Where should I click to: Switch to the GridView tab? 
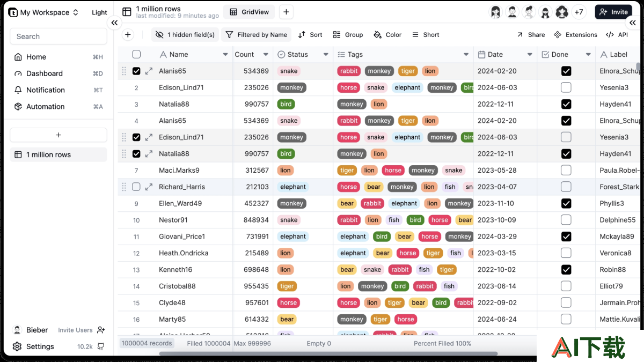[x=249, y=12]
